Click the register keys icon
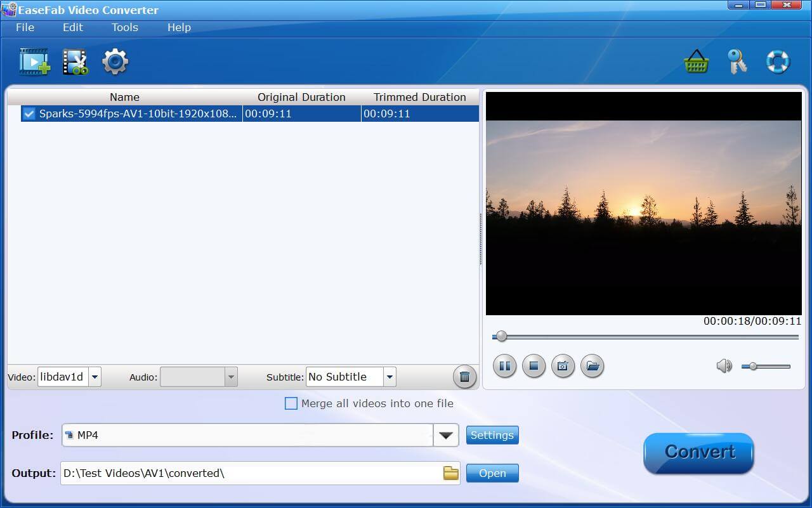 (737, 62)
